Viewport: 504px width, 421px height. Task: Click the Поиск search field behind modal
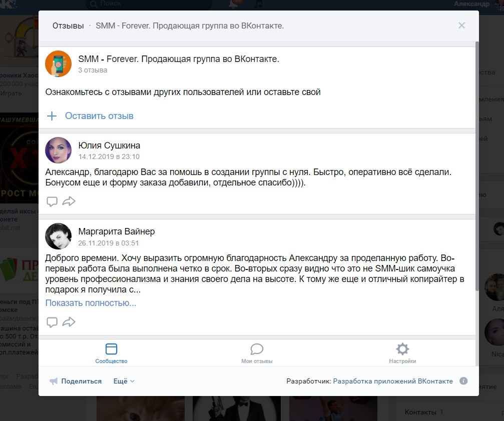click(x=148, y=4)
